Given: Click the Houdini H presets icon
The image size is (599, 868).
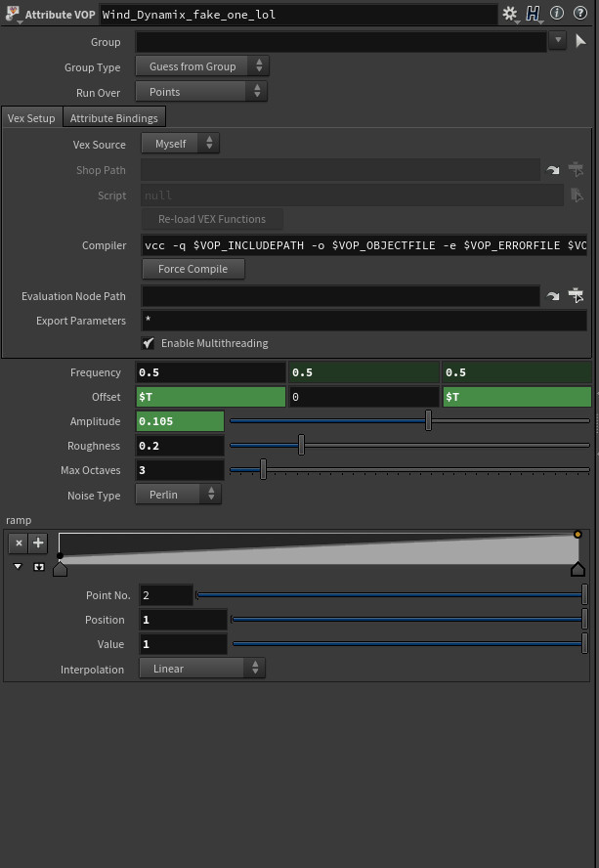Looking at the screenshot, I should click(534, 15).
